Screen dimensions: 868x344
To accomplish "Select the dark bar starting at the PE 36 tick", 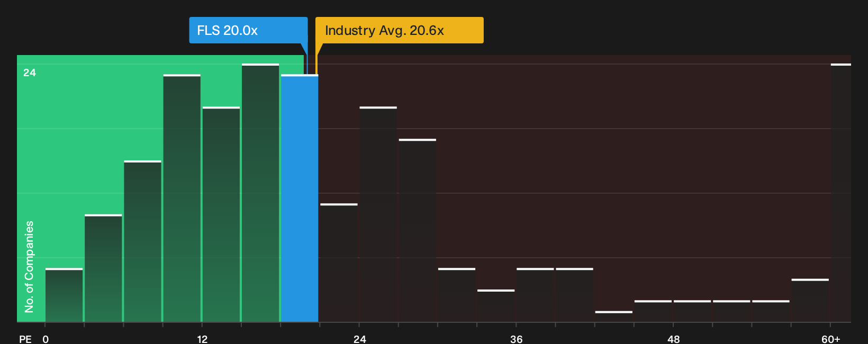I will click(535, 295).
